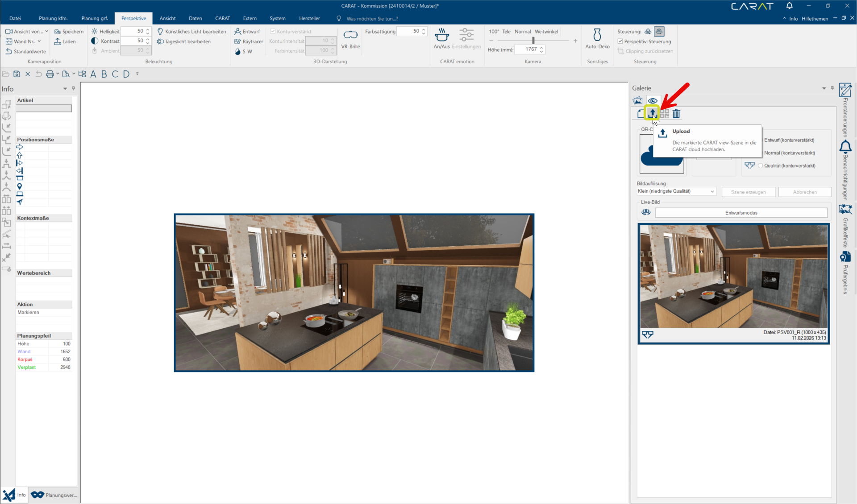857x504 pixels.
Task: Click the camera angle slider handle
Action: click(533, 41)
